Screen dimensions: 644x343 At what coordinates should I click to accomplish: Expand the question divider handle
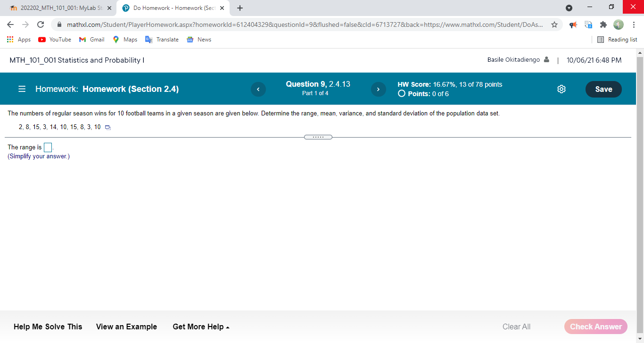(318, 137)
